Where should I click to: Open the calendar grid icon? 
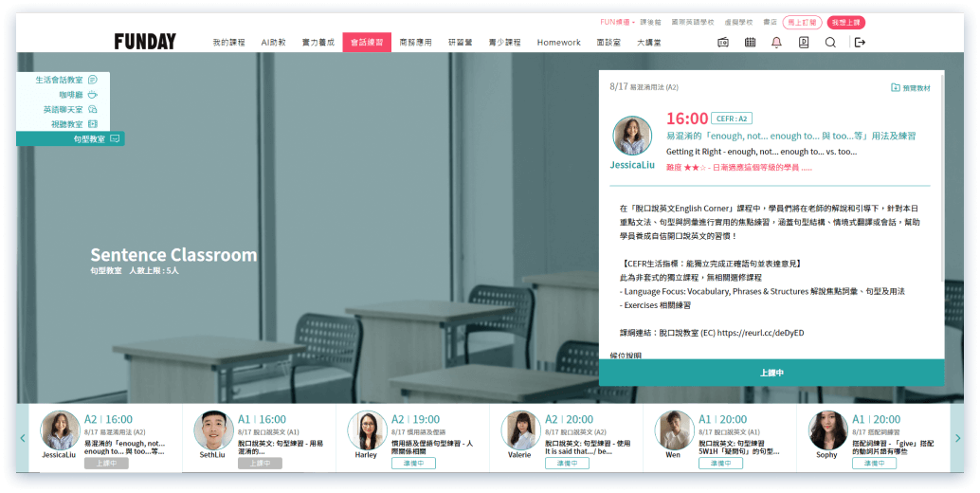pos(750,43)
